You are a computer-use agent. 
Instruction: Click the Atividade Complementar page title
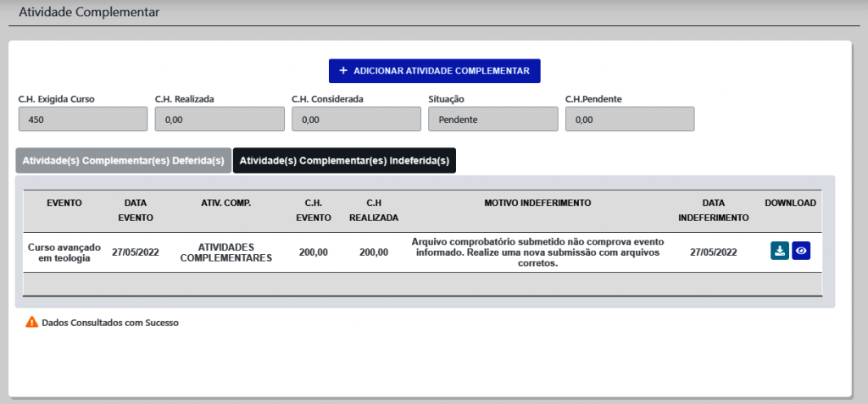coord(88,13)
